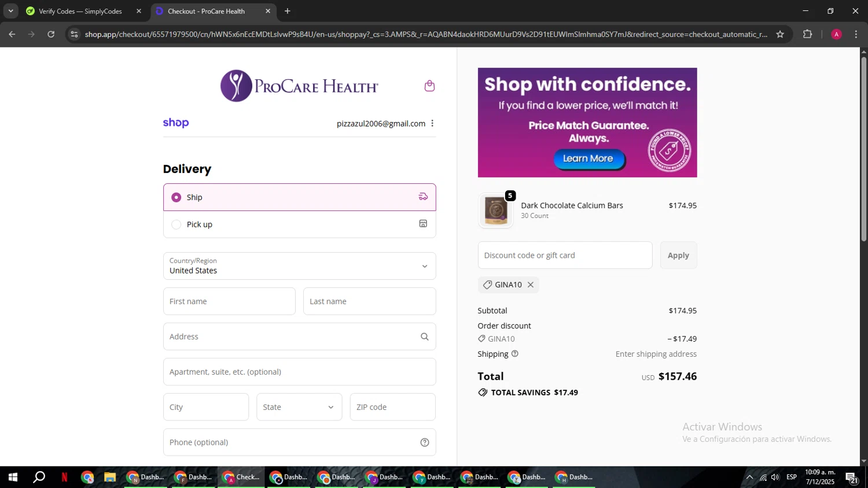Focus the First name field

coord(229,301)
